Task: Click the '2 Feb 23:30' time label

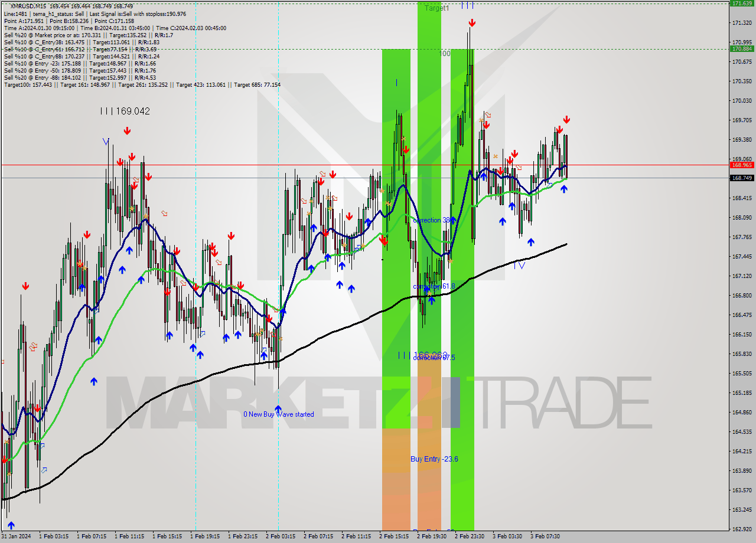Action: tap(470, 537)
